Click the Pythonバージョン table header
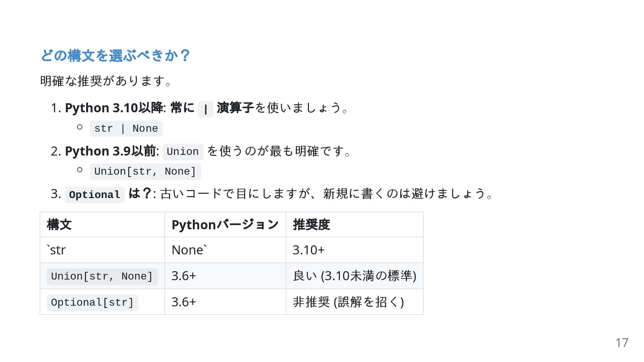The image size is (644, 362). coord(225,225)
